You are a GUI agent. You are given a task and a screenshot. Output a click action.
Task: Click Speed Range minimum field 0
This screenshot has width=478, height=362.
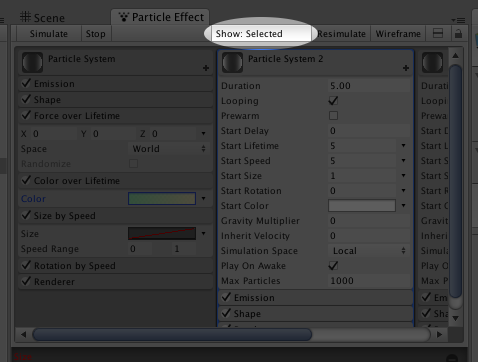click(140, 249)
